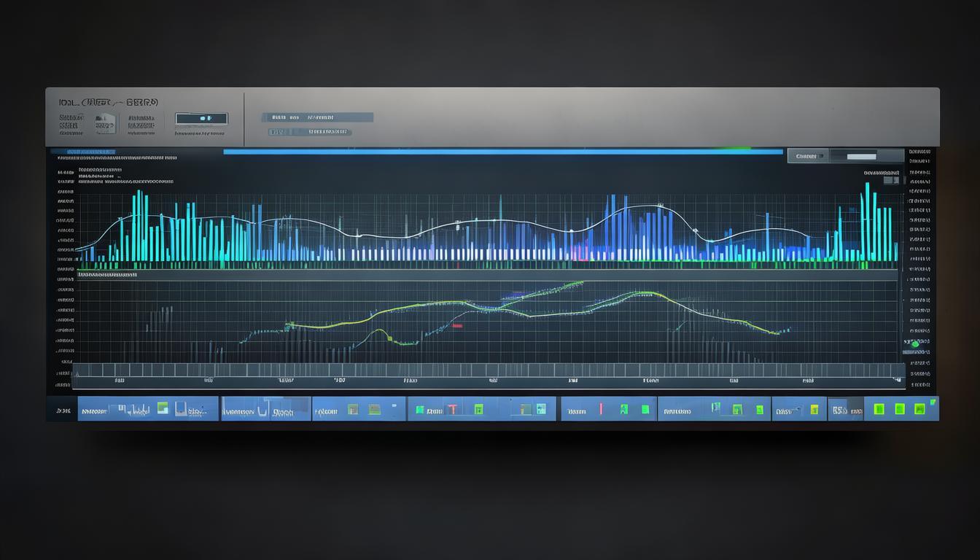This screenshot has height=560, width=980.
Task: Click the small green square left of the red T
Action: [x=420, y=411]
